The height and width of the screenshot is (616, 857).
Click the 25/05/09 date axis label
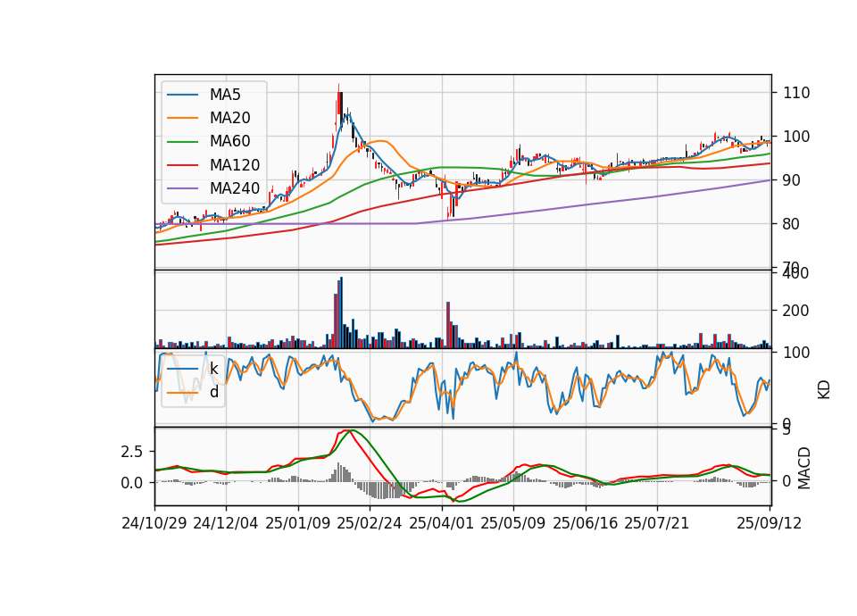tap(513, 523)
